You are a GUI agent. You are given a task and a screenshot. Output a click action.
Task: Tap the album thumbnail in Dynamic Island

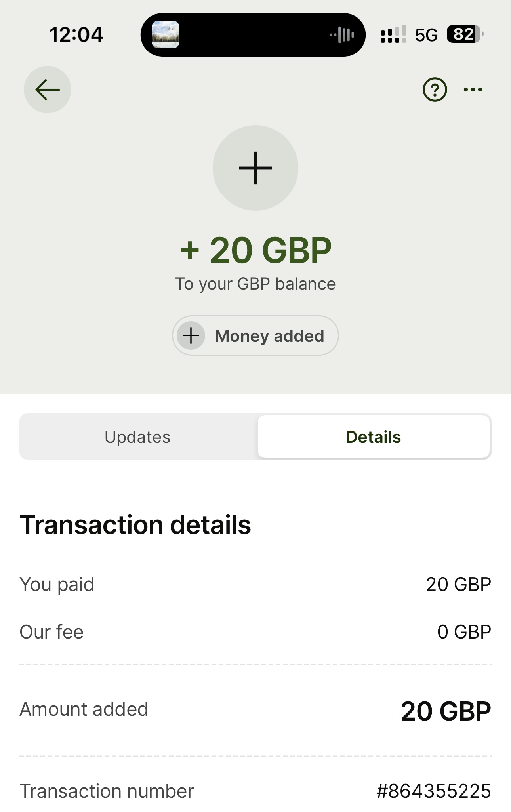pos(166,34)
